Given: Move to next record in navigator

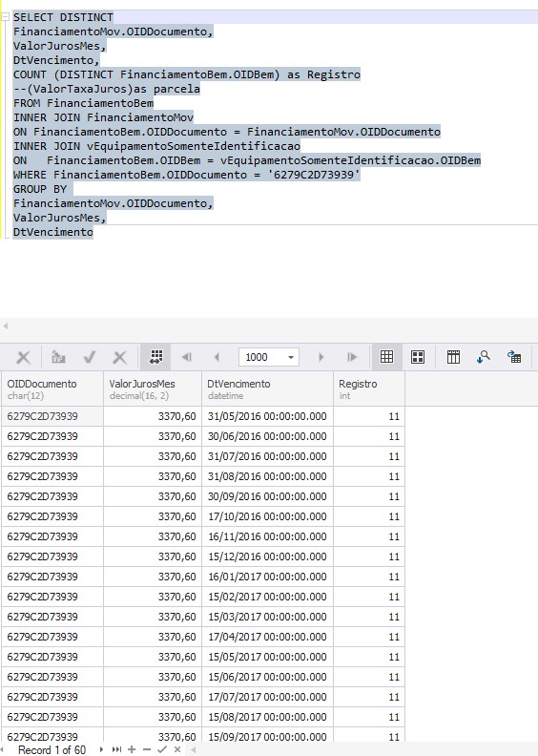Looking at the screenshot, I should (101, 749).
